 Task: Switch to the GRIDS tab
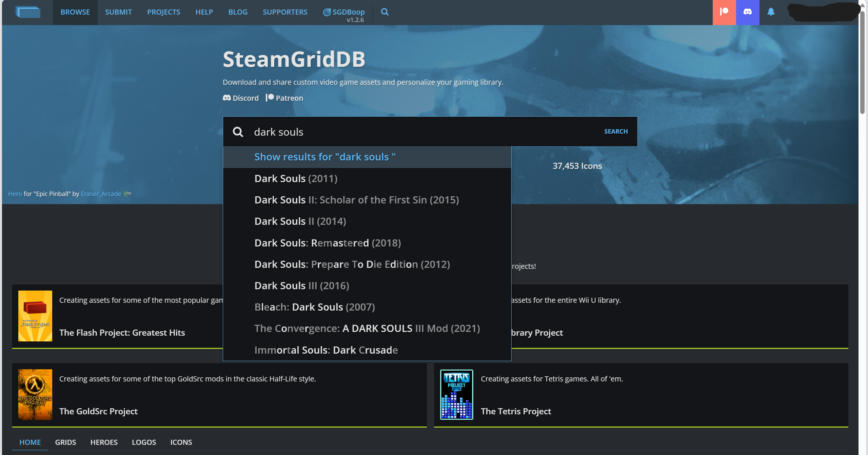(65, 442)
